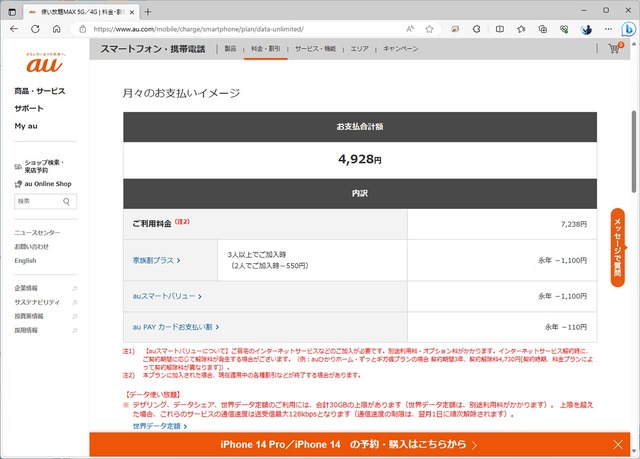The height and width of the screenshot is (459, 640).
Task: Open the shopping cart icon
Action: pos(615,49)
